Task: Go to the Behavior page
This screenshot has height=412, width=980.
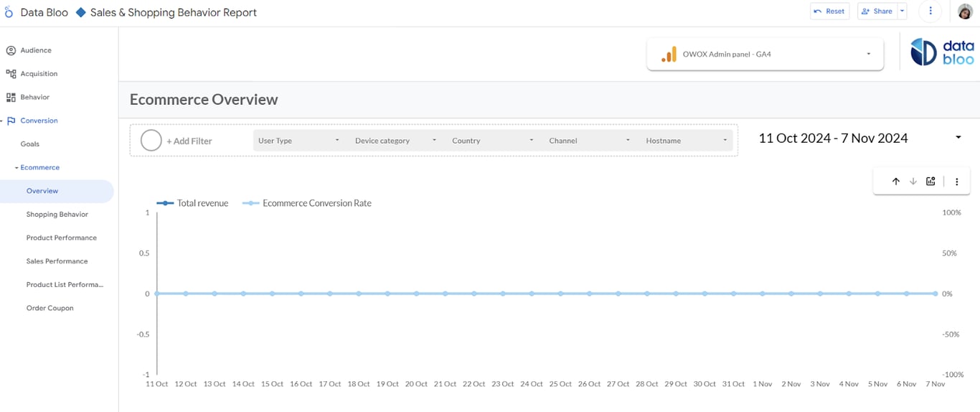Action: point(35,97)
